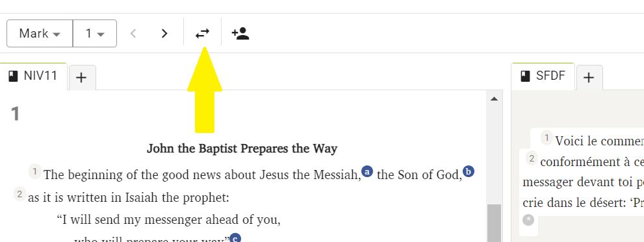Screen dimensions: 644x242
Task: Click the heading John the Baptist Prepares the Way
Action: click(242, 149)
